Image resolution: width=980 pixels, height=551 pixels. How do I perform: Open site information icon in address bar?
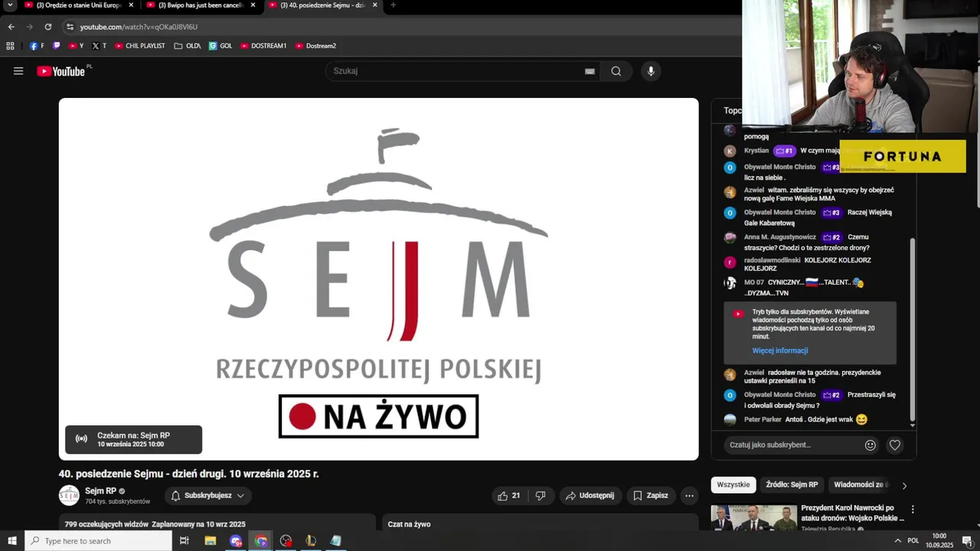coord(70,27)
